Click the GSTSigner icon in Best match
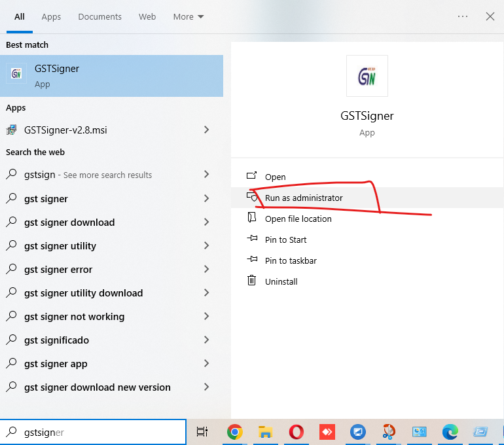504x445 pixels. [x=16, y=73]
